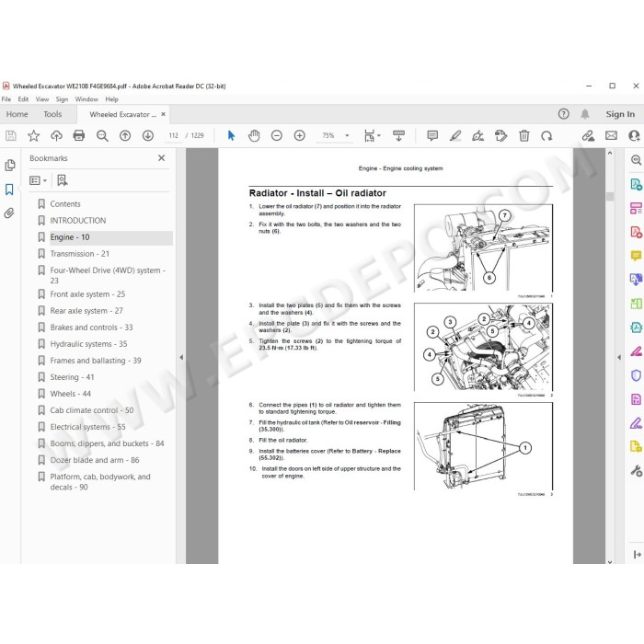Viewport: 644px width, 644px height.
Task: Send file by email envelope icon
Action: tap(611, 135)
